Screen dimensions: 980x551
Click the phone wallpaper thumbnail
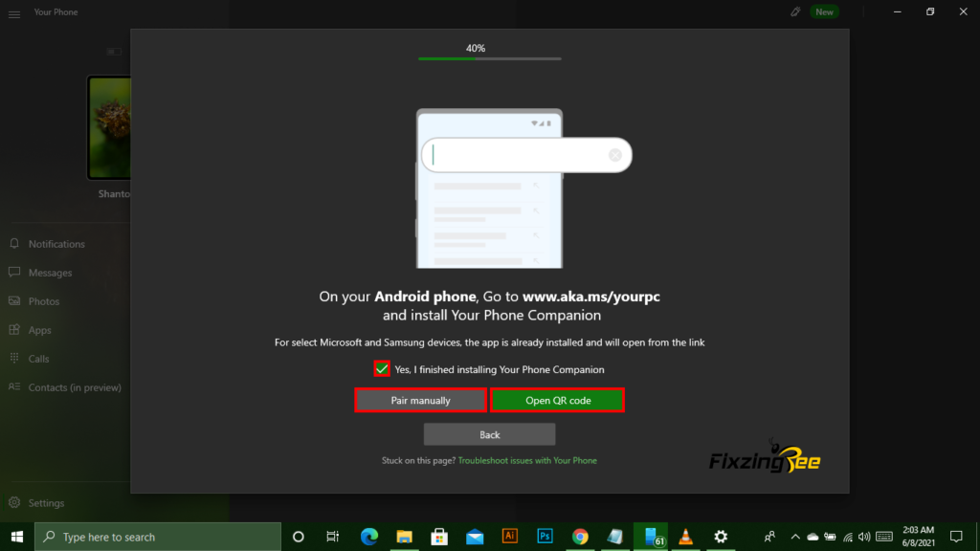click(x=109, y=128)
